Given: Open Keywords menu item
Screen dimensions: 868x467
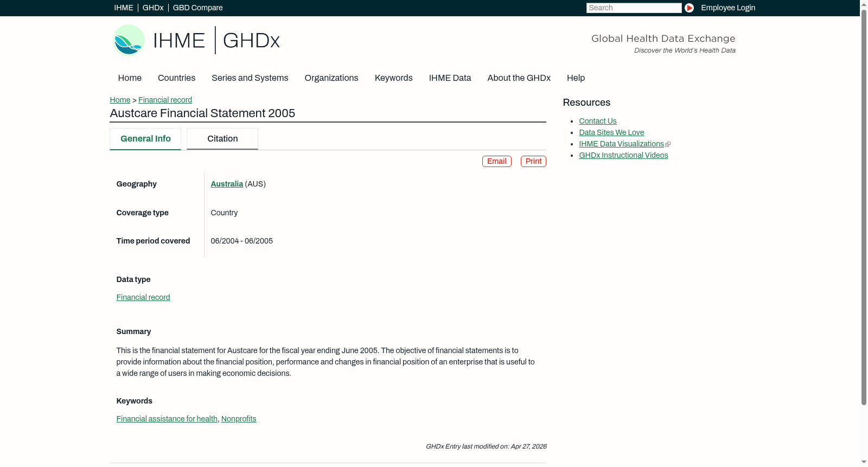Looking at the screenshot, I should point(393,78).
